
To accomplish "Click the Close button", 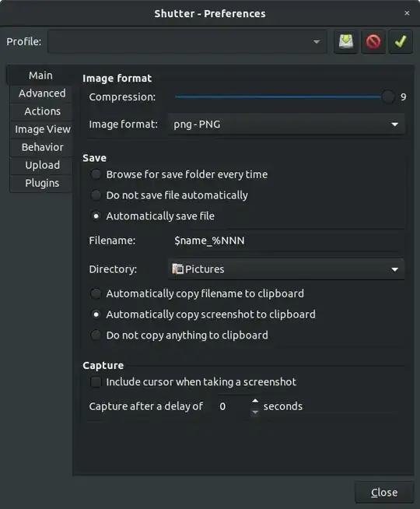I will [x=384, y=493].
